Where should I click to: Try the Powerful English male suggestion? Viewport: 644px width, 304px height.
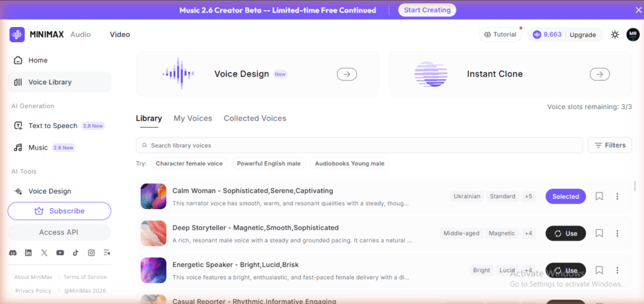pos(269,163)
